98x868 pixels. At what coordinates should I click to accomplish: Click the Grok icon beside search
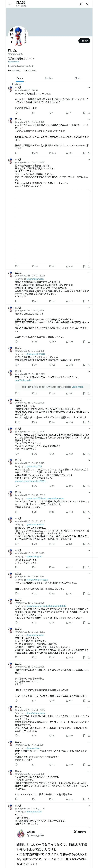[x=81, y=4]
